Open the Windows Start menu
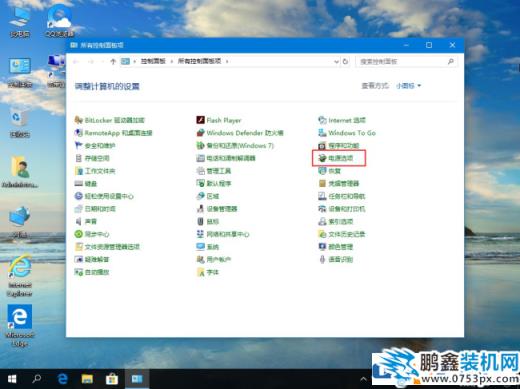 coord(12,379)
